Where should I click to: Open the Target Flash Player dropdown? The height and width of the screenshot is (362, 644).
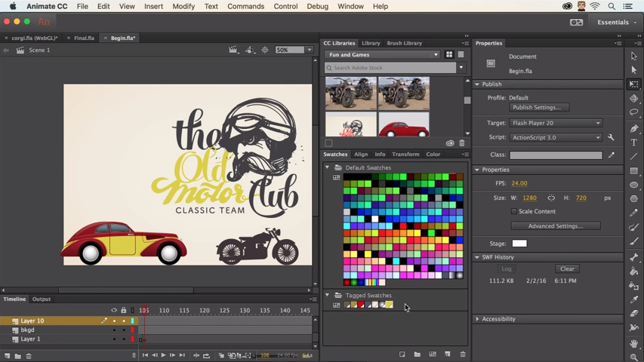point(556,123)
